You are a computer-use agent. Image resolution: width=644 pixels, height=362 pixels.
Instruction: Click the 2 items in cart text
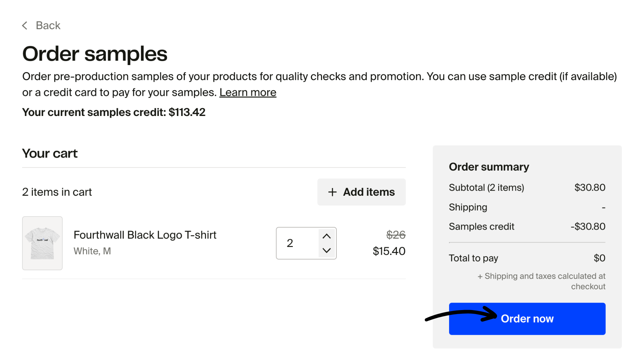[x=57, y=192]
